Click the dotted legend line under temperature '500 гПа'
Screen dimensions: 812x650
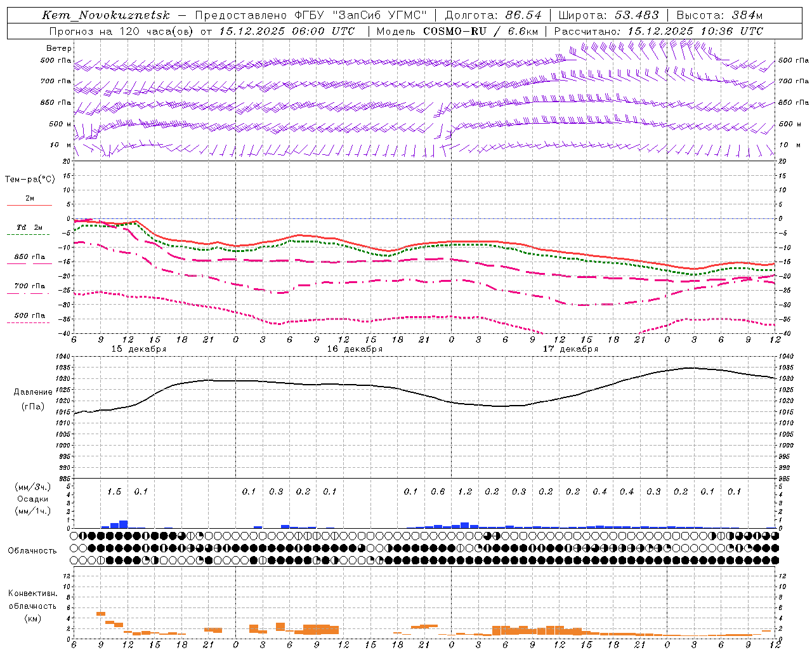coord(29,323)
